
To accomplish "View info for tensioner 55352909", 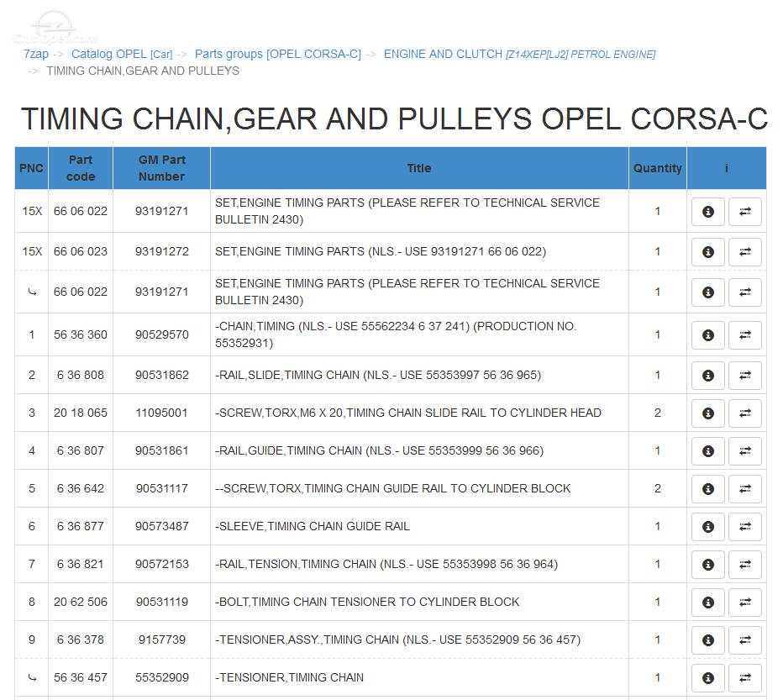I will (707, 677).
